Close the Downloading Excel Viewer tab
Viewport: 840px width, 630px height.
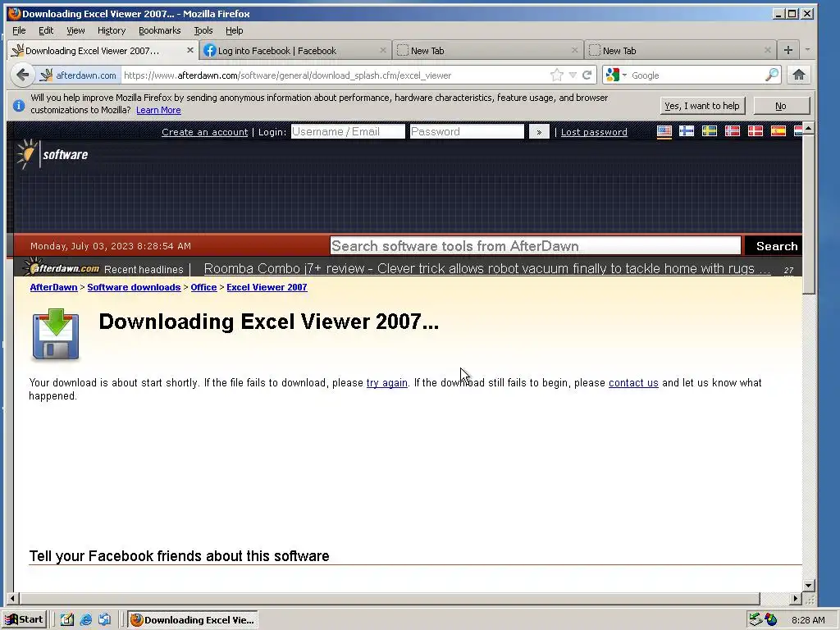pyautogui.click(x=189, y=50)
